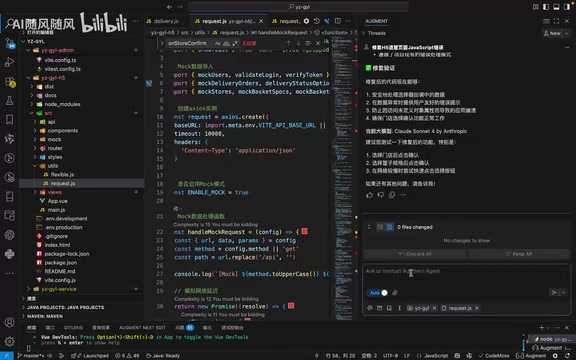Image resolution: width=576 pixels, height=360 pixels.
Task: Collapse the yz-gyl-admin folder
Action: [x=29, y=50]
